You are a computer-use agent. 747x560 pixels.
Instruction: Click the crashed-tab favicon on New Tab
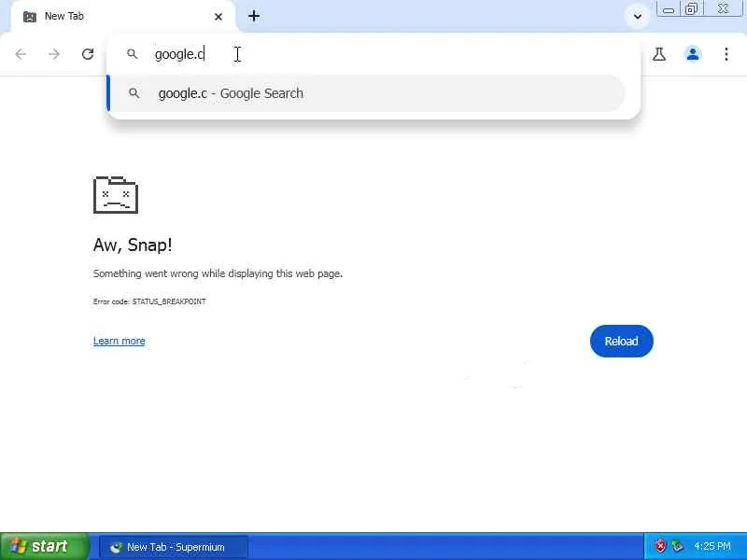point(30,17)
